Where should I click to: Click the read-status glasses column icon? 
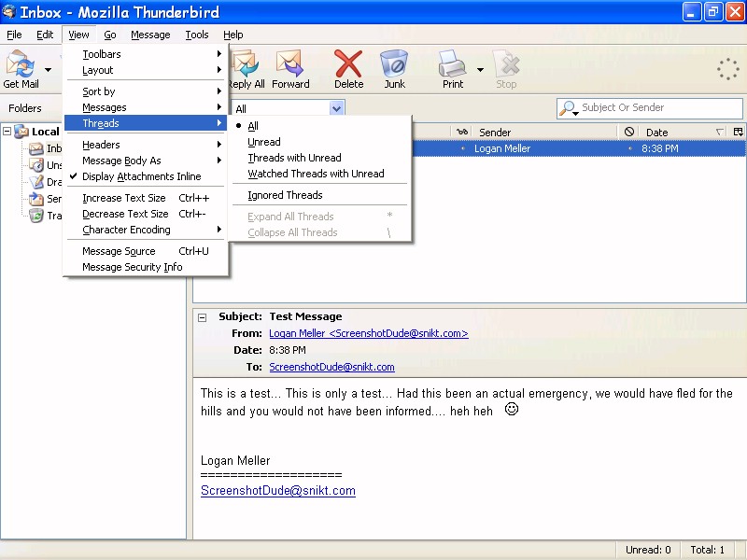[461, 132]
